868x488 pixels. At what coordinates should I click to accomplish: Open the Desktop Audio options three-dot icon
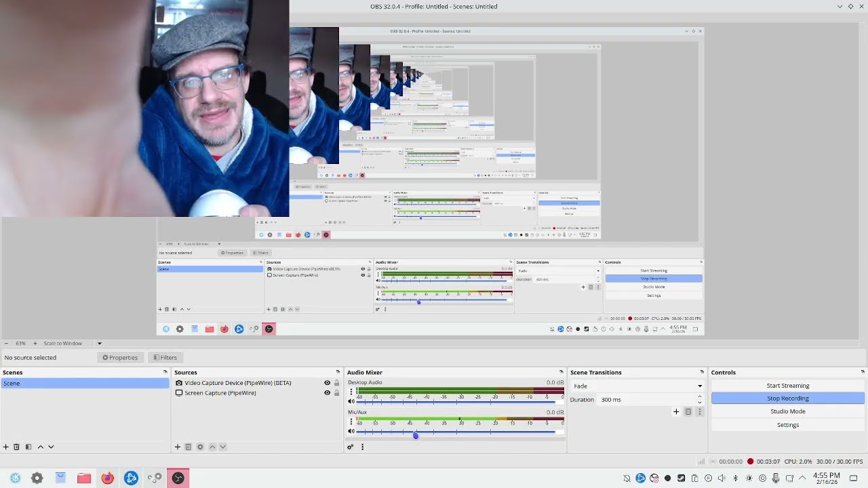point(351,392)
